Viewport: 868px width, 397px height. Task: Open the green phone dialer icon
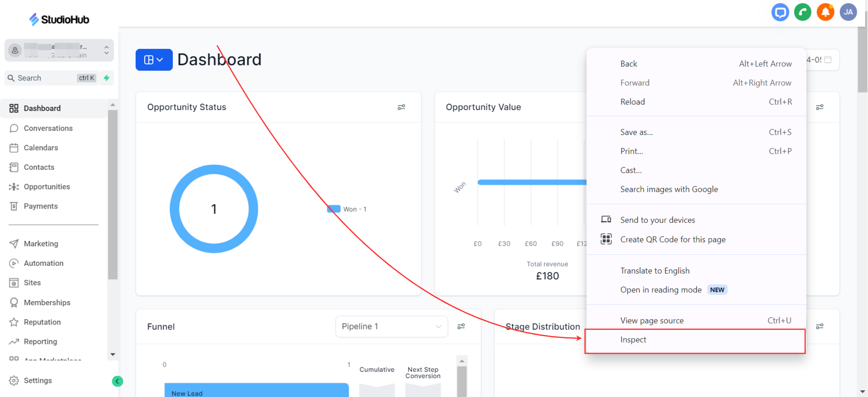[802, 12]
